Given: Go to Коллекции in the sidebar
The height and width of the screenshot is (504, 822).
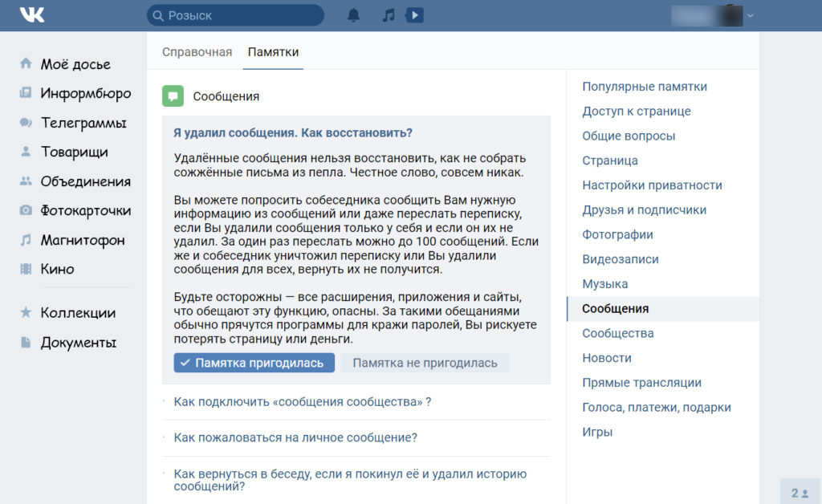Looking at the screenshot, I should coord(78,312).
